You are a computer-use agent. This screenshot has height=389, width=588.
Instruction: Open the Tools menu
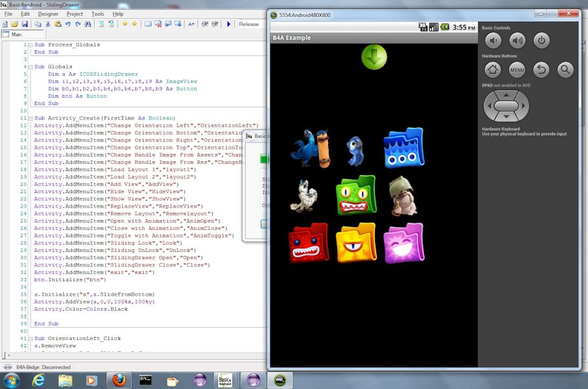pos(97,14)
